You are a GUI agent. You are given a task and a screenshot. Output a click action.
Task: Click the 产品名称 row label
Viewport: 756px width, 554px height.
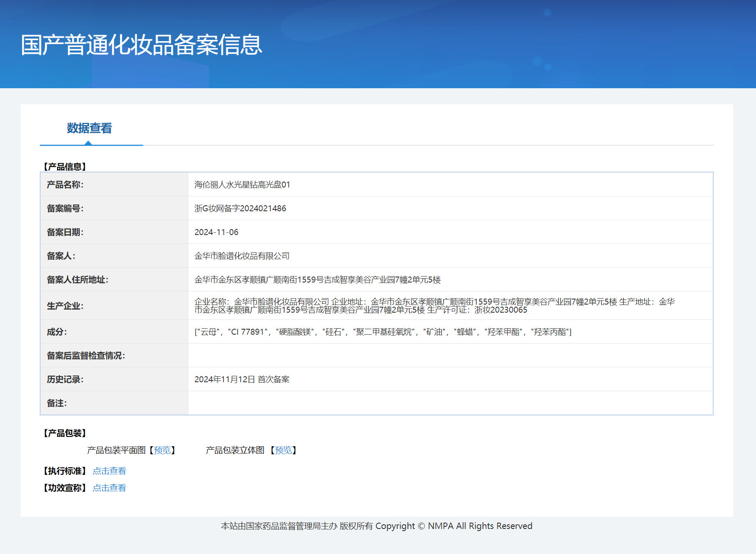(x=65, y=185)
